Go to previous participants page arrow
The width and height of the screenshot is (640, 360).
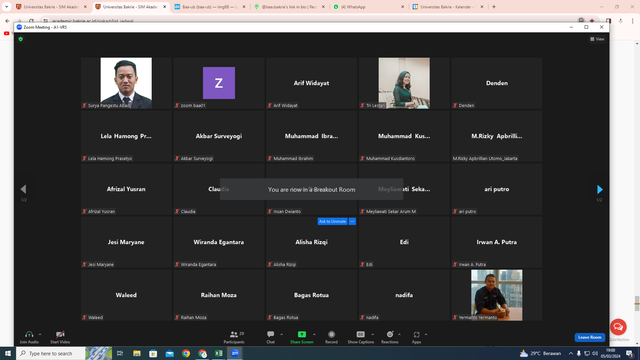[x=24, y=189]
